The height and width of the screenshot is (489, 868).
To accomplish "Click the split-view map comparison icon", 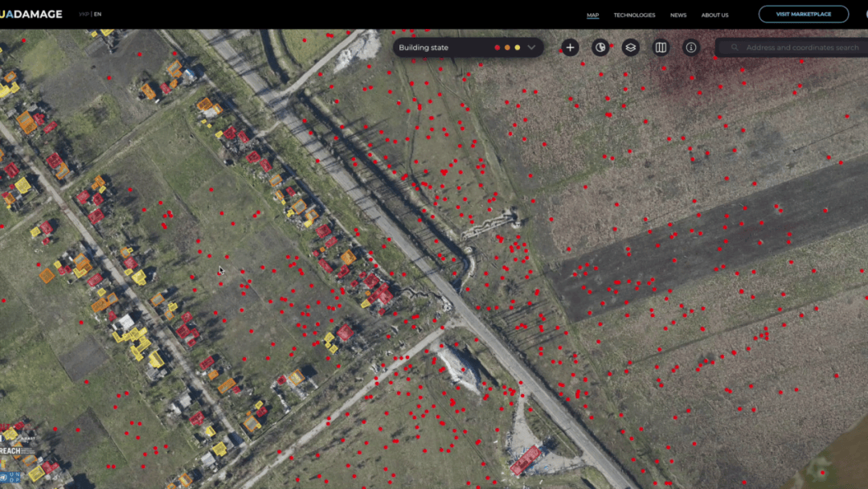I will point(661,47).
